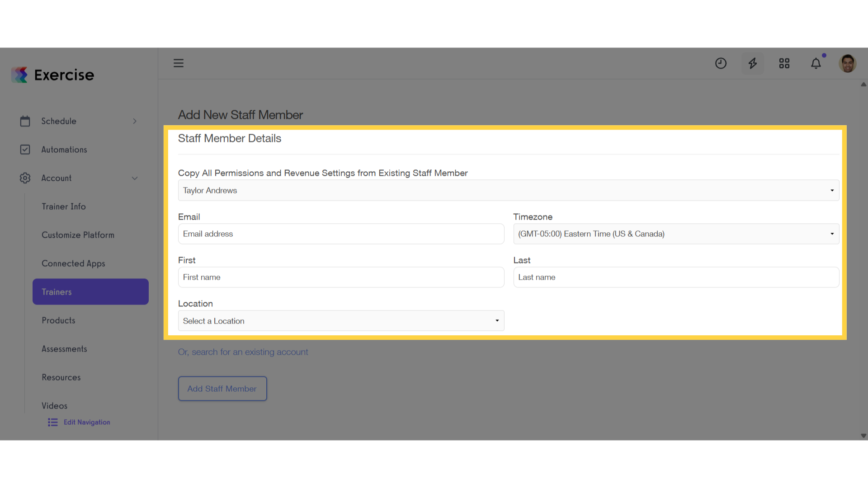868x488 pixels.
Task: Open the Taylor Andrews permissions dropdown
Action: pyautogui.click(x=509, y=190)
